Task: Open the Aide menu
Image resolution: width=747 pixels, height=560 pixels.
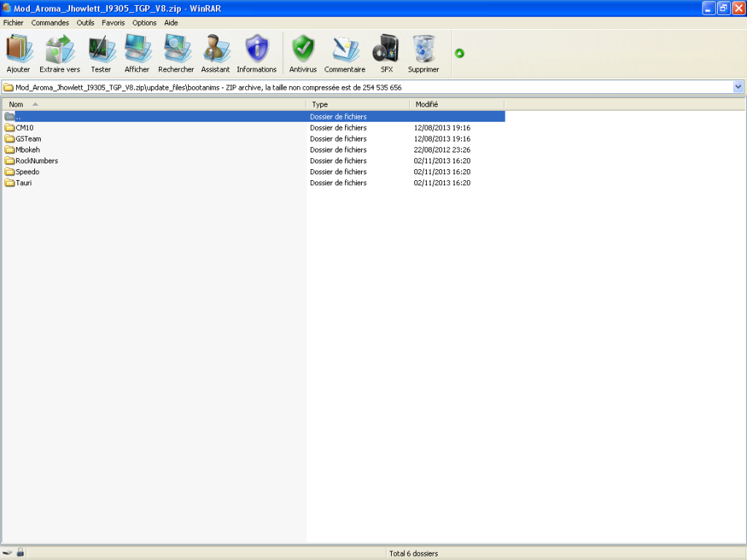Action: tap(171, 23)
